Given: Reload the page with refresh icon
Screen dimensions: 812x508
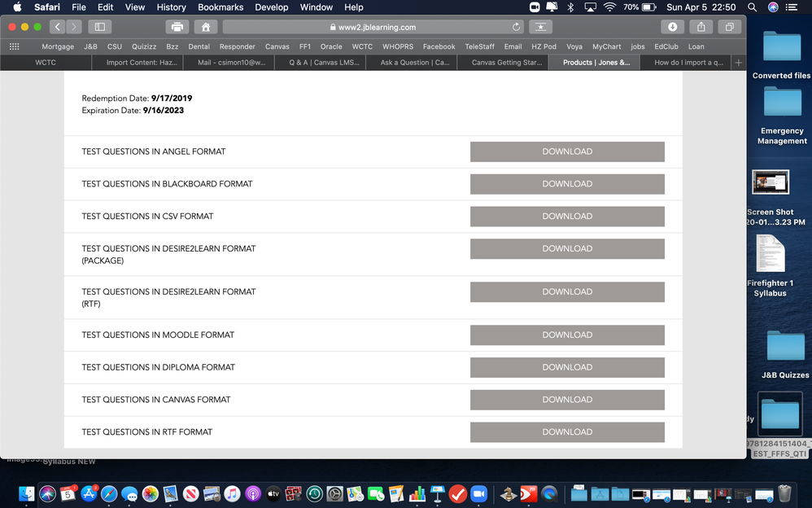Looking at the screenshot, I should click(516, 27).
